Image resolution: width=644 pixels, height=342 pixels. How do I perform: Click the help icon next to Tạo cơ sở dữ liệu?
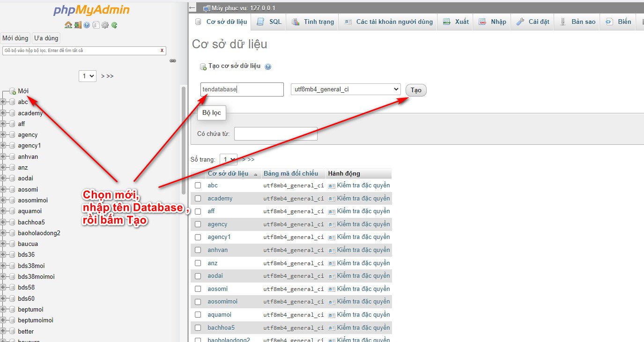pyautogui.click(x=267, y=67)
